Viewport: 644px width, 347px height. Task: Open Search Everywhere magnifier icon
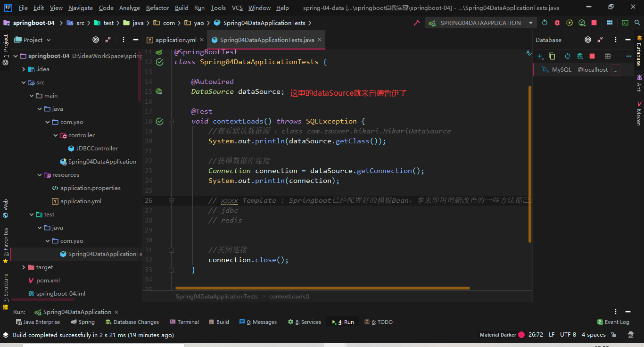[637, 23]
